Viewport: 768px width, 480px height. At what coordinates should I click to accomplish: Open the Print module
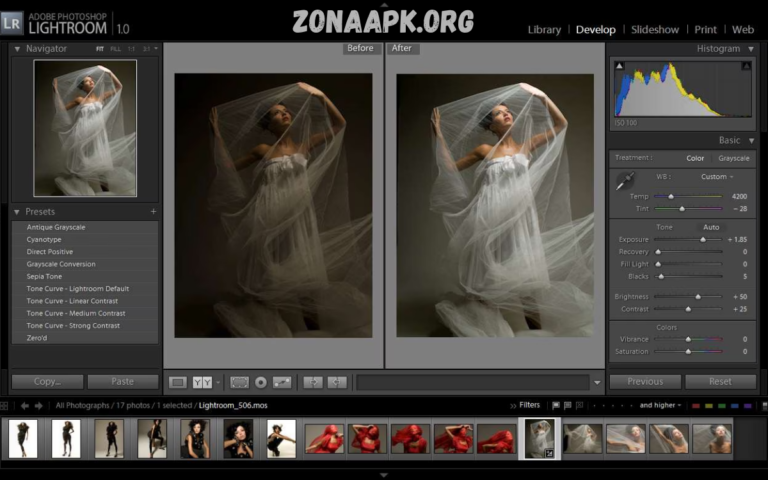pyautogui.click(x=705, y=30)
